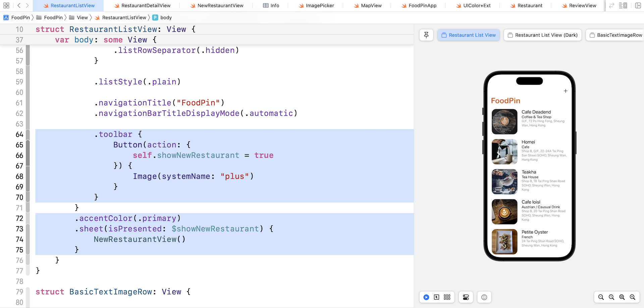Click Cafe Deadend thumbnail in preview
This screenshot has width=644, height=308.
pyautogui.click(x=504, y=121)
